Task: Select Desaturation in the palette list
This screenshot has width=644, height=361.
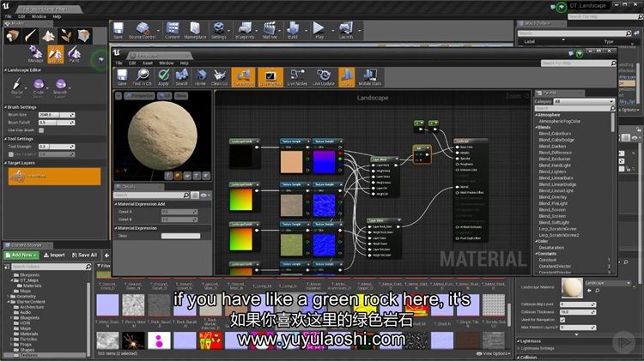Action: point(551,248)
